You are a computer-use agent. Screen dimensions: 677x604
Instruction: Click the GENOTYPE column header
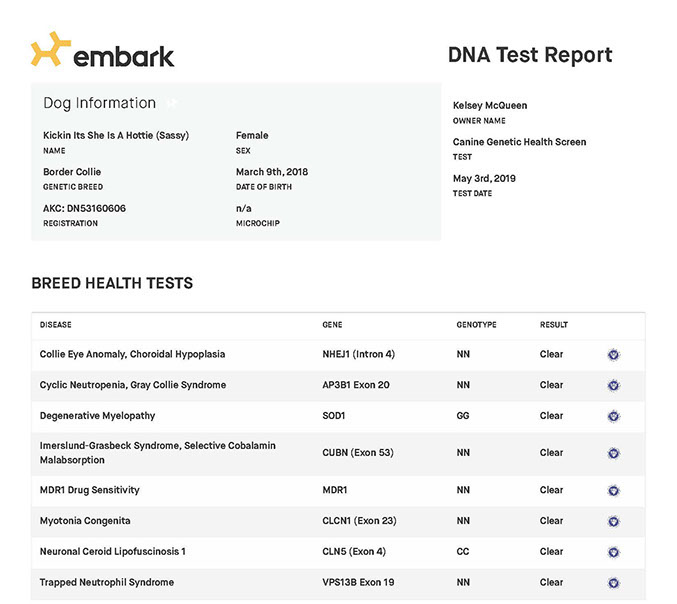(476, 325)
